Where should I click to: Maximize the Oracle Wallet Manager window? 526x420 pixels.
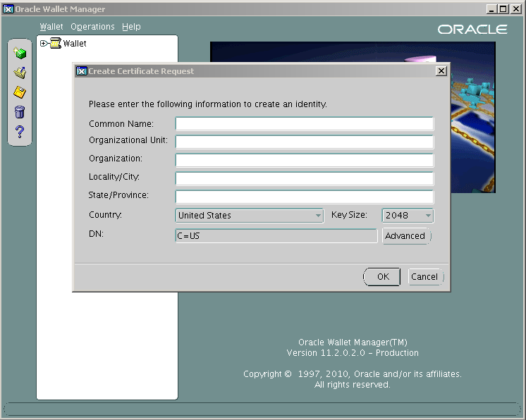click(x=503, y=9)
